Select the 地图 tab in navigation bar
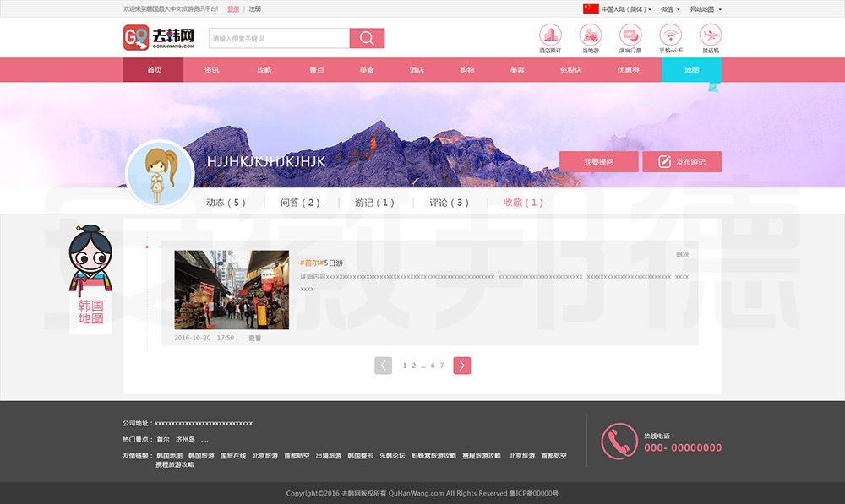 (691, 70)
